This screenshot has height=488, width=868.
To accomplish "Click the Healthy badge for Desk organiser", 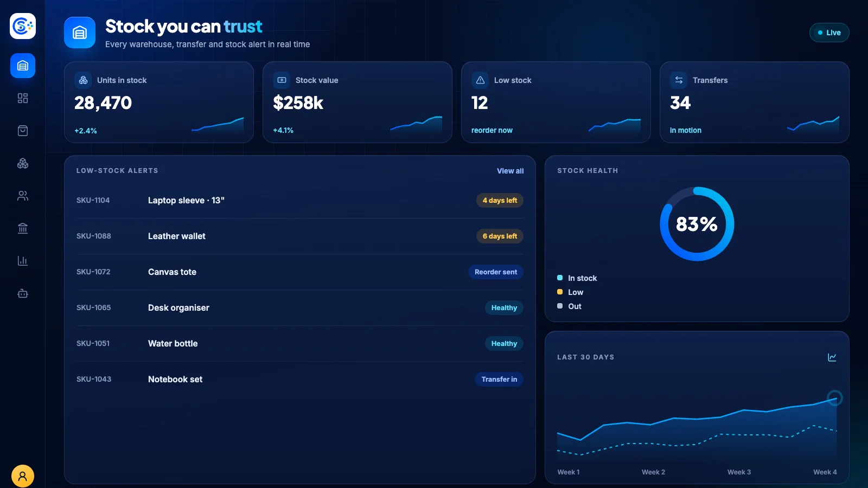I will 504,308.
